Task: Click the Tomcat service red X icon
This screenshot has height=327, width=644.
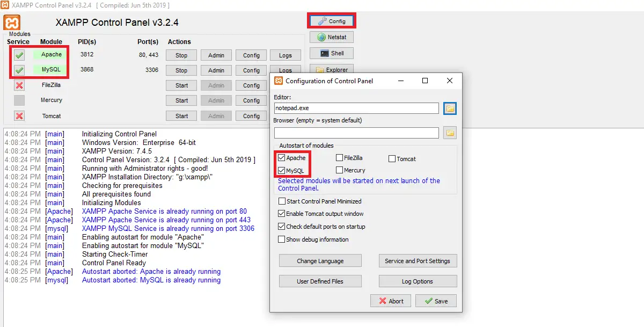Action: tap(19, 116)
